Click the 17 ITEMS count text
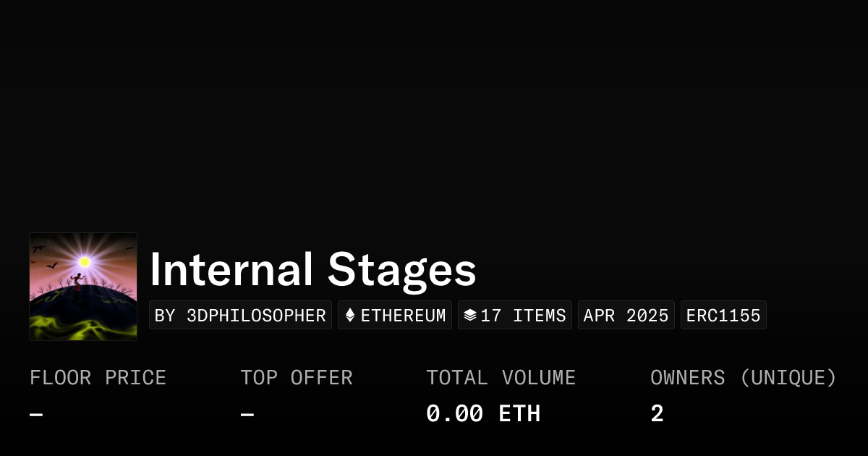The height and width of the screenshot is (456, 868). click(523, 316)
